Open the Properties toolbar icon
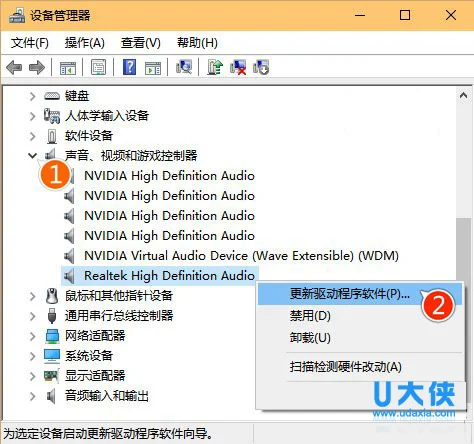 99,67
